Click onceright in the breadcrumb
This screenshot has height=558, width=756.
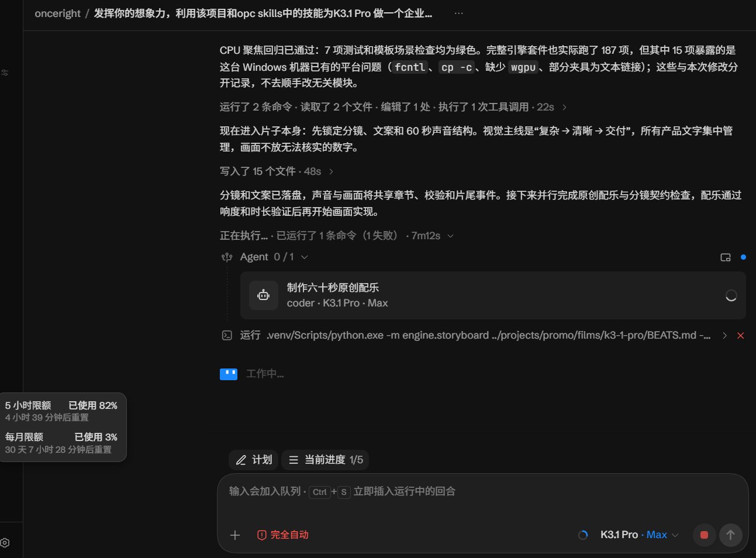pyautogui.click(x=57, y=13)
